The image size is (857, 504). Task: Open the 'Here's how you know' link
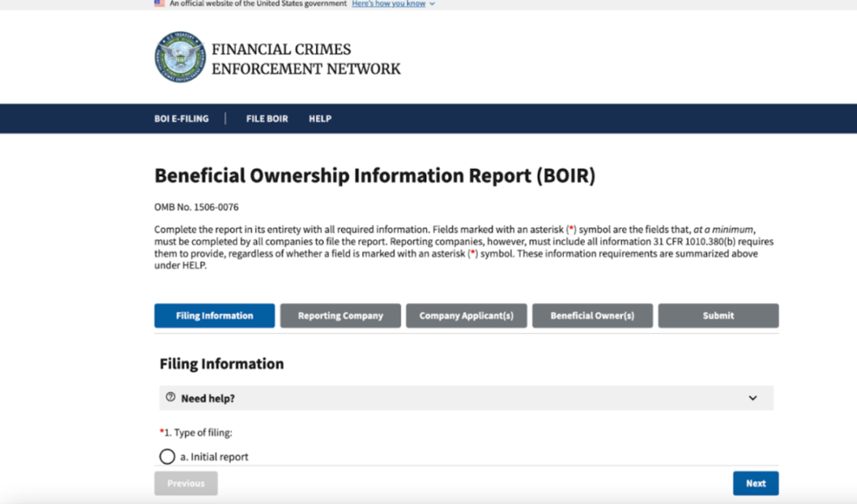coord(389,4)
